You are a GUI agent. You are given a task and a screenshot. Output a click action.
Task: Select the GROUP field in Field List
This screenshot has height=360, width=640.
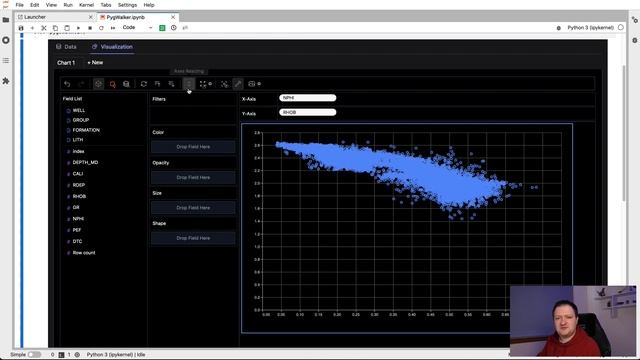pos(80,120)
